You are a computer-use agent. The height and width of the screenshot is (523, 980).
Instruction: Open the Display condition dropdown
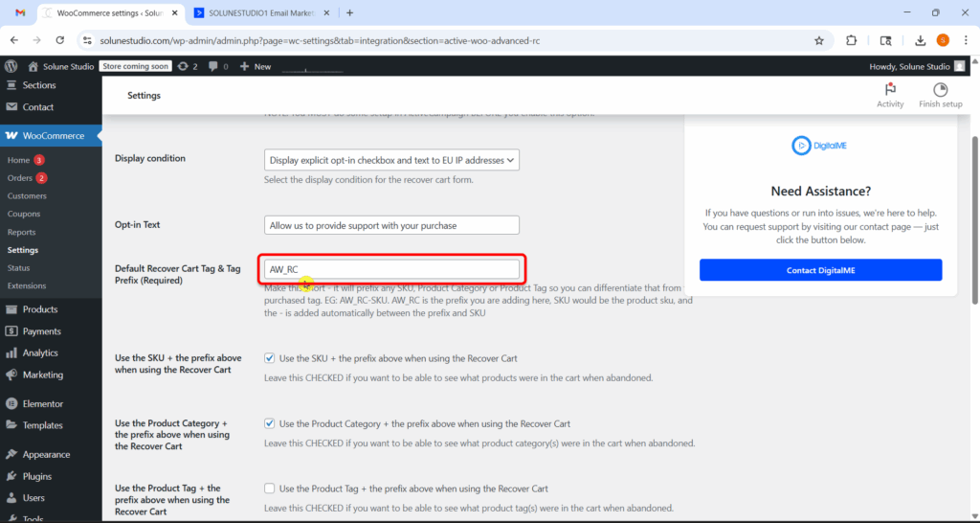pos(391,160)
